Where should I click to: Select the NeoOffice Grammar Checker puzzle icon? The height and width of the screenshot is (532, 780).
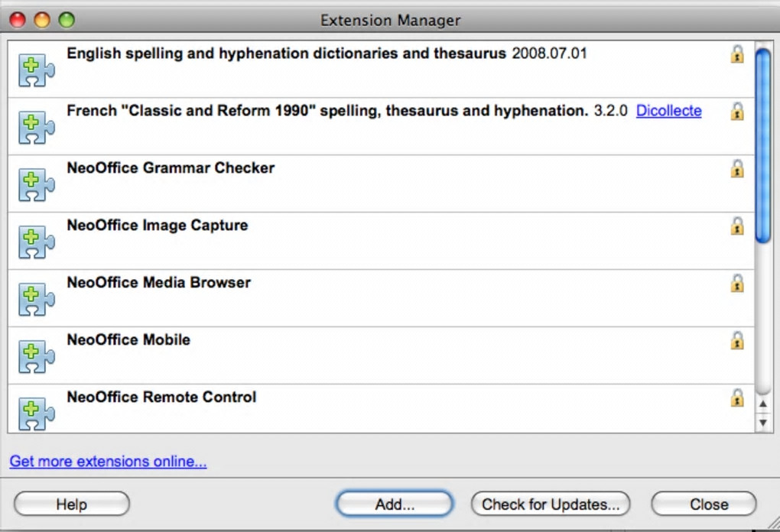pos(36,185)
